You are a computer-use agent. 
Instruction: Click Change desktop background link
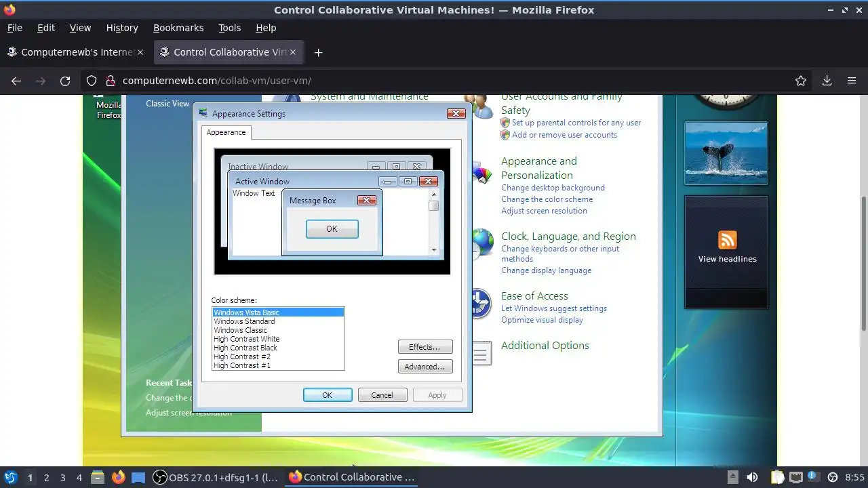click(x=553, y=188)
